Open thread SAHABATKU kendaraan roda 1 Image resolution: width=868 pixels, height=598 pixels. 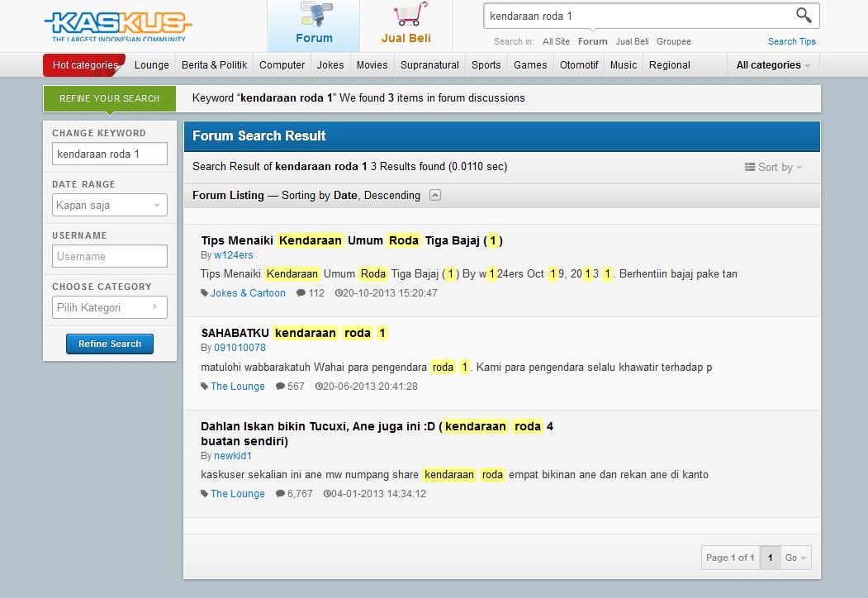tap(294, 333)
